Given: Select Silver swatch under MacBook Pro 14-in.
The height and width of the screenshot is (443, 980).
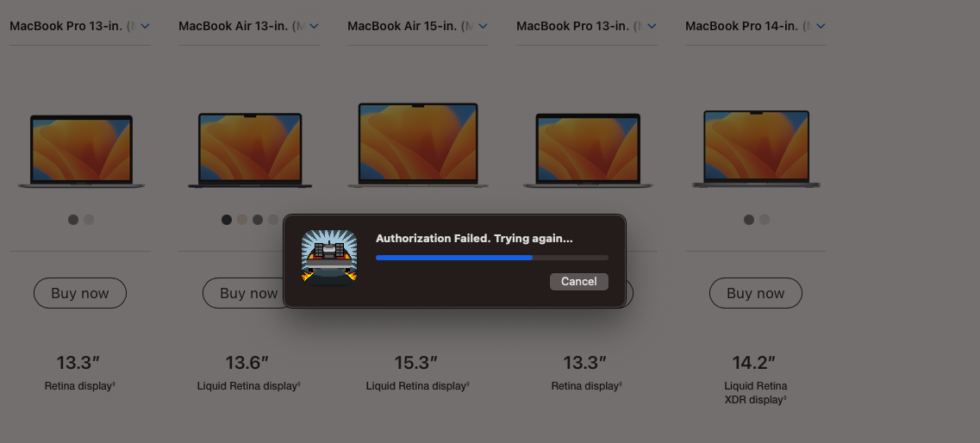Looking at the screenshot, I should [x=765, y=220].
